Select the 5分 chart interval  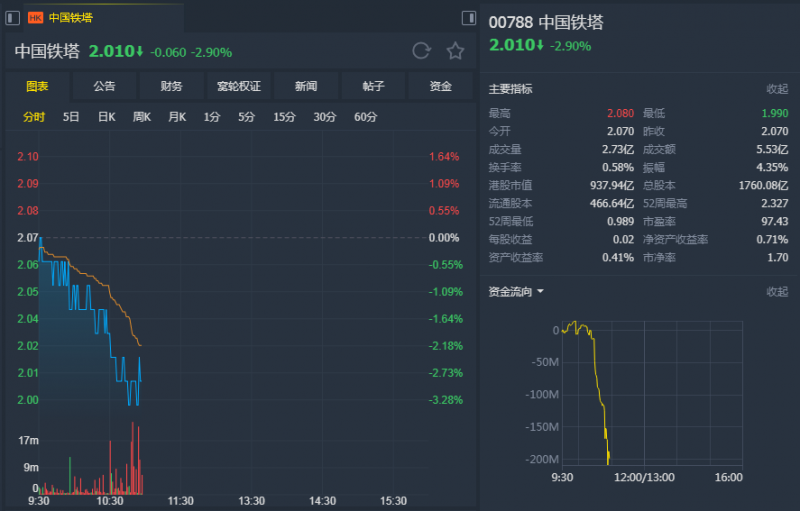(x=246, y=117)
